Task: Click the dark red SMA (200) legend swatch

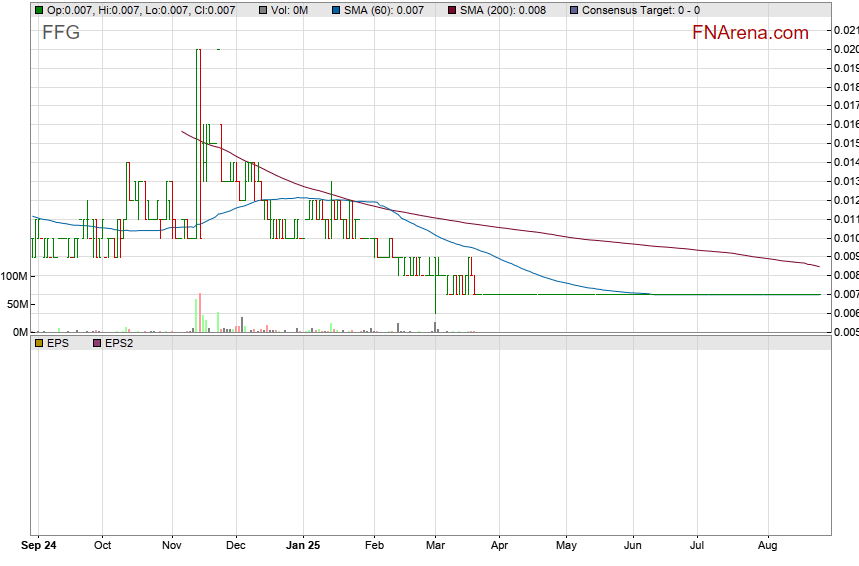Action: point(453,10)
